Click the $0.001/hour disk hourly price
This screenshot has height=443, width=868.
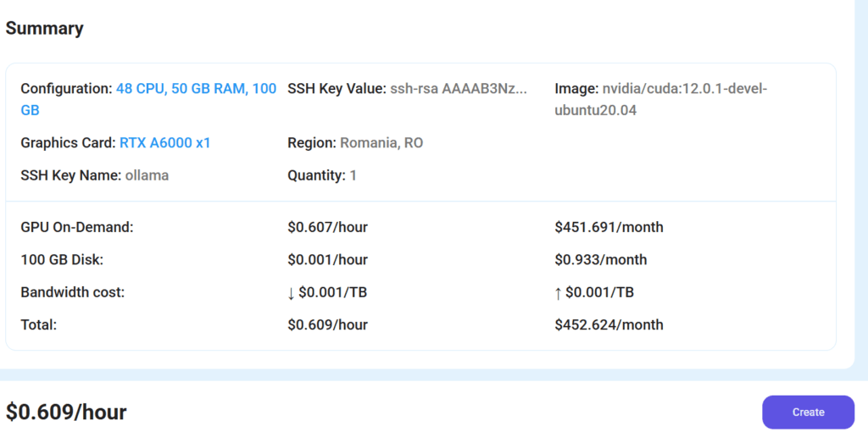coord(327,260)
